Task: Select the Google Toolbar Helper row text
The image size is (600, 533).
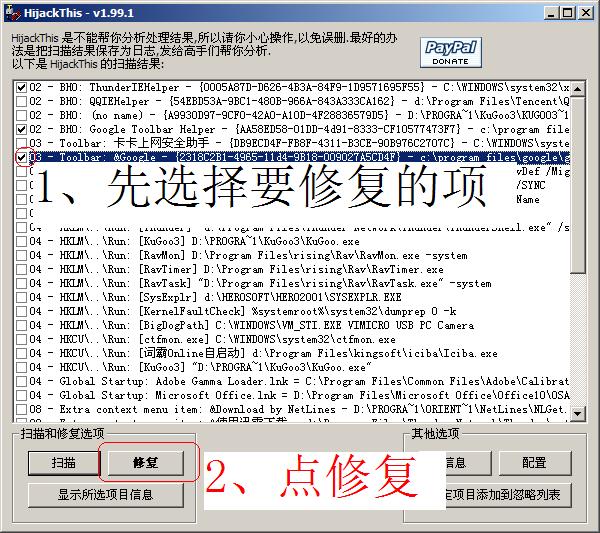Action: coord(299,129)
